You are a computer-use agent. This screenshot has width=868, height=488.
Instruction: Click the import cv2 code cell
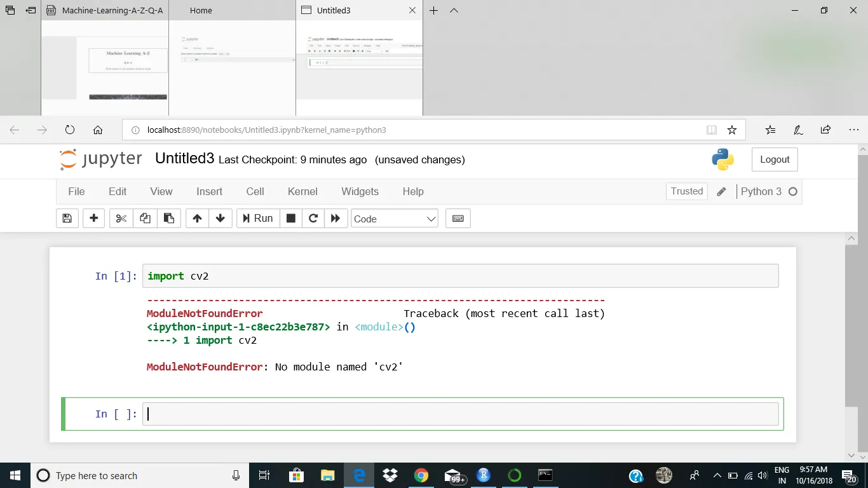(x=461, y=276)
